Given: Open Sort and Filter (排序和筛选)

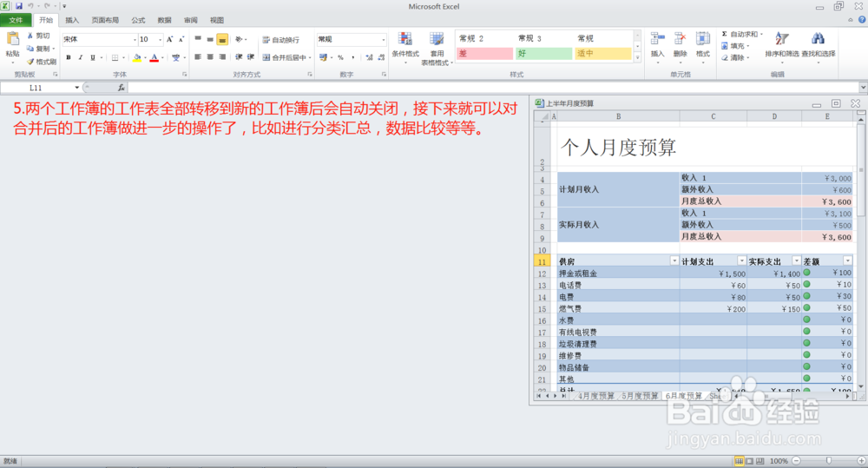Looking at the screenshot, I should tap(782, 47).
